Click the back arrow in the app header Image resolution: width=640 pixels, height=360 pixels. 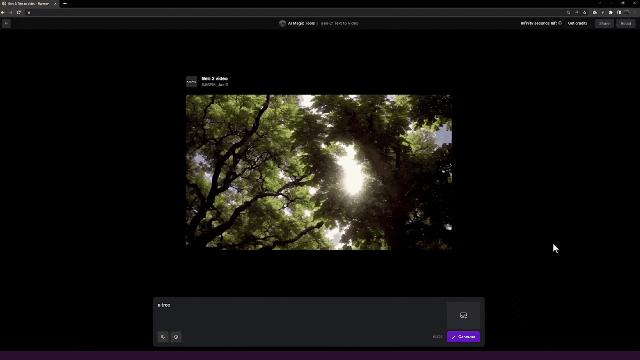(6, 24)
